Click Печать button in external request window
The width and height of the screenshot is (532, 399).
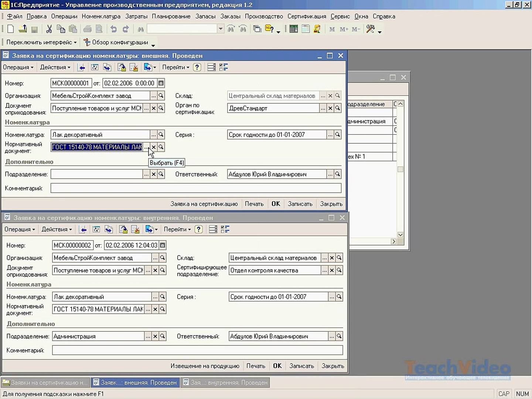(x=254, y=204)
